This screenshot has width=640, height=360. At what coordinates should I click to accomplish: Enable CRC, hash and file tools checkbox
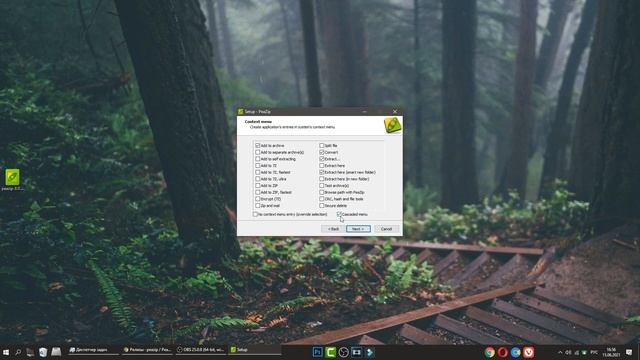coord(322,199)
